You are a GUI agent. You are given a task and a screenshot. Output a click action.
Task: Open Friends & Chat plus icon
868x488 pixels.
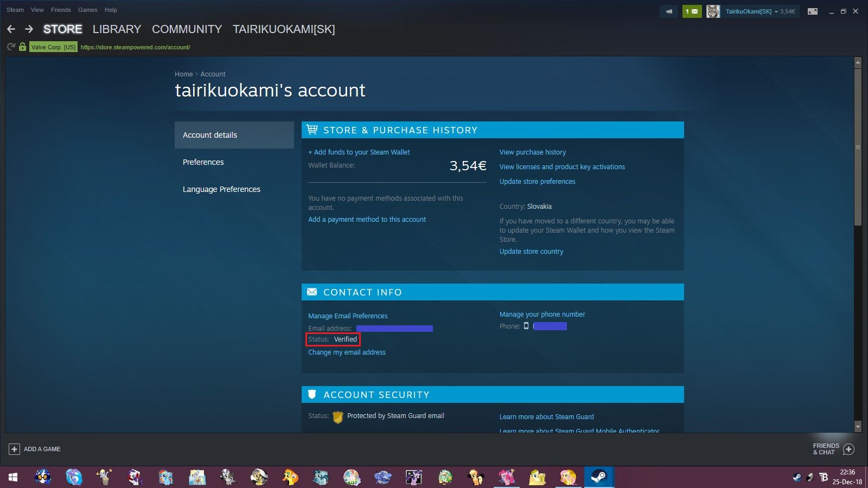click(849, 449)
